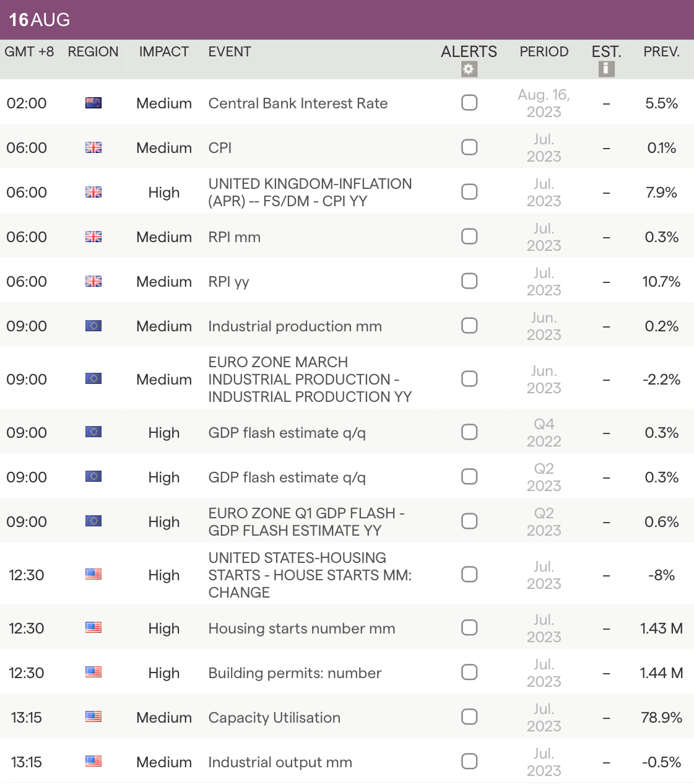This screenshot has width=694, height=784.
Task: Enable alert for Industrial output mm
Action: (469, 762)
